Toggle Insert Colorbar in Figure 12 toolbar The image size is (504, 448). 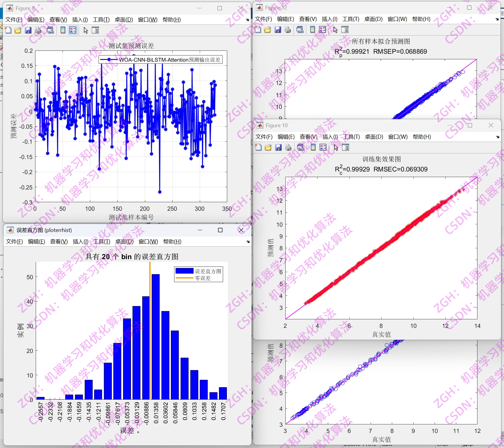tap(312, 30)
